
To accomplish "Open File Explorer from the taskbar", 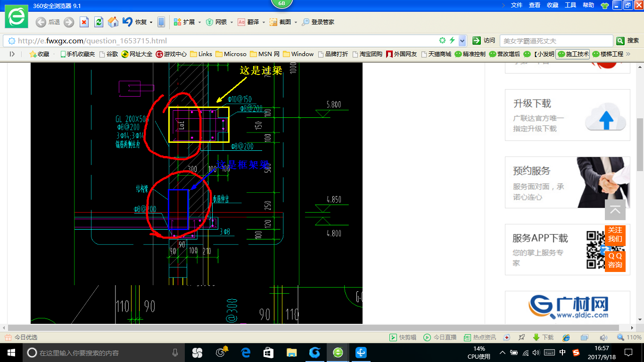I will coord(292,353).
